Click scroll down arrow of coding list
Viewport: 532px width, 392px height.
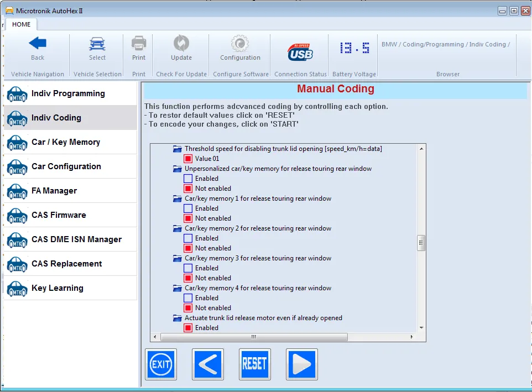[421, 327]
